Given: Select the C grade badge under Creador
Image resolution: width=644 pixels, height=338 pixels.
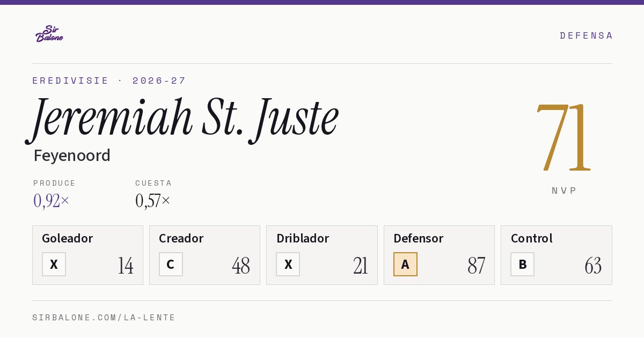Looking at the screenshot, I should pos(171,264).
